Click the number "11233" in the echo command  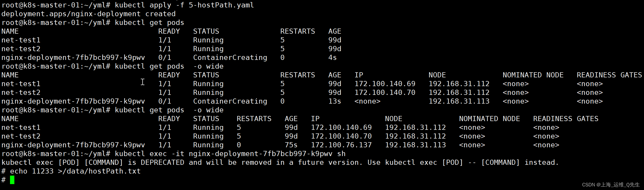[x=43, y=171]
